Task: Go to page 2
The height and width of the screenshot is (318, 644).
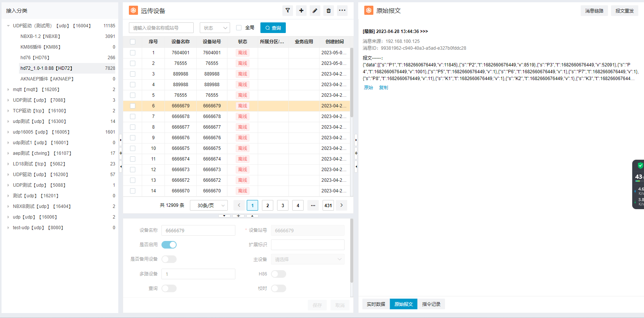Action: point(268,205)
